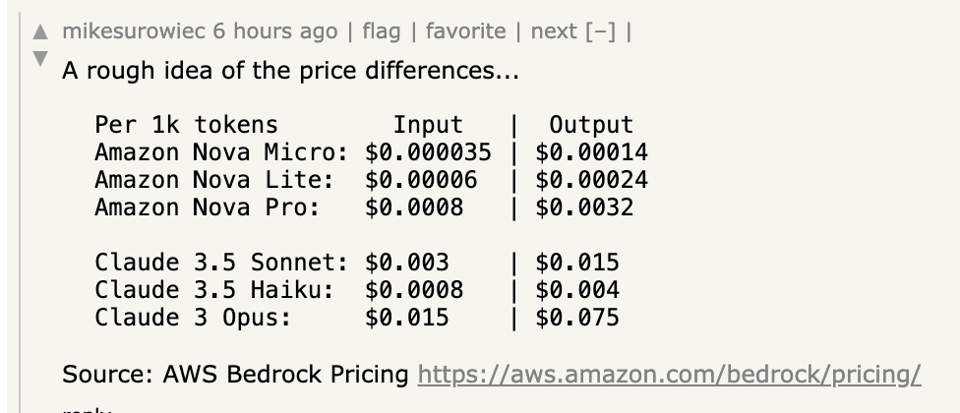The height and width of the screenshot is (413, 960).
Task: Click the Claude 3 Opus output price $0.075
Action: tap(577, 318)
